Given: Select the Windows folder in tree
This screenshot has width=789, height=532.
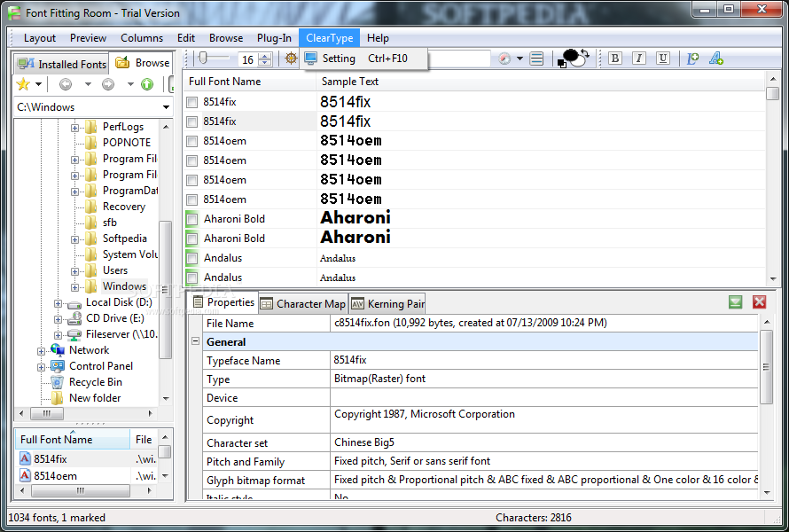Looking at the screenshot, I should (x=124, y=286).
